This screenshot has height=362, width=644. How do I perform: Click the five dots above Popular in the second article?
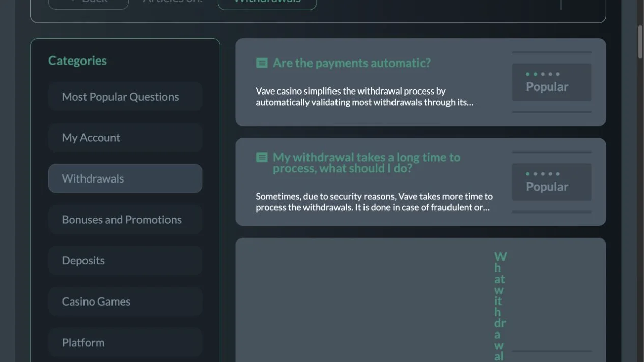543,174
